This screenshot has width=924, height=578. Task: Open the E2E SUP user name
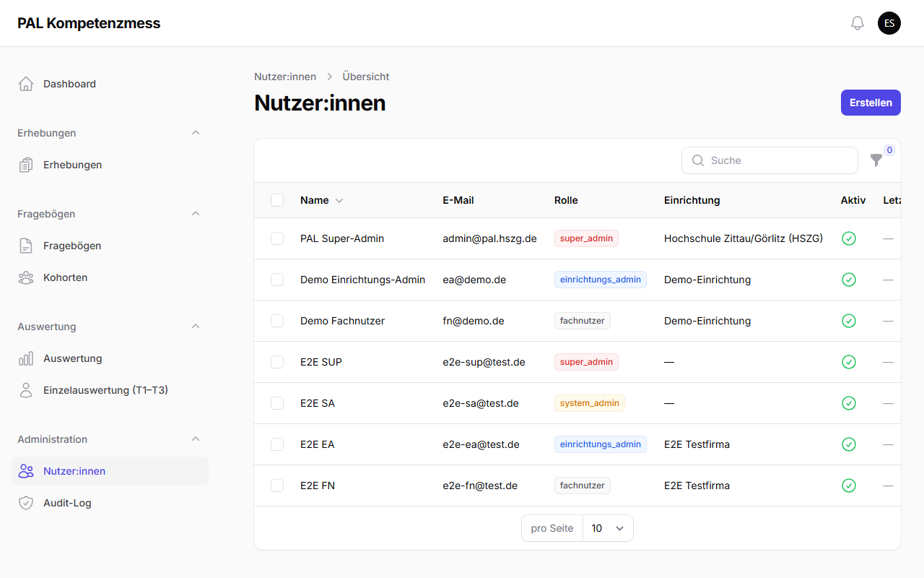tap(321, 362)
